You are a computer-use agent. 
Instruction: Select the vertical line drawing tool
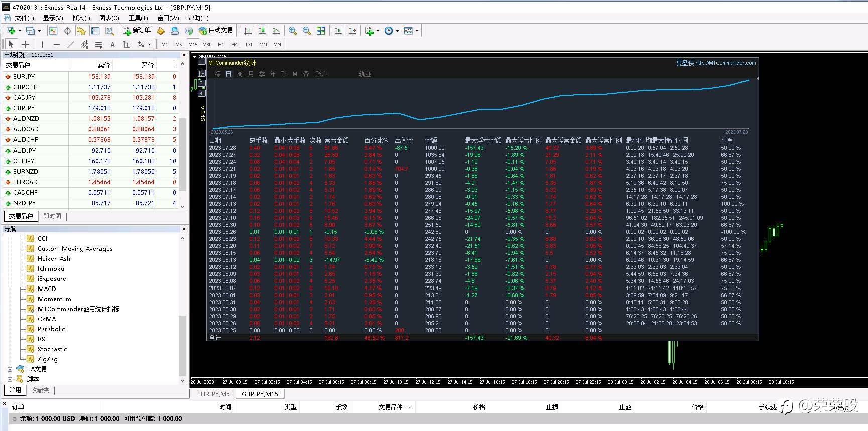coord(42,44)
